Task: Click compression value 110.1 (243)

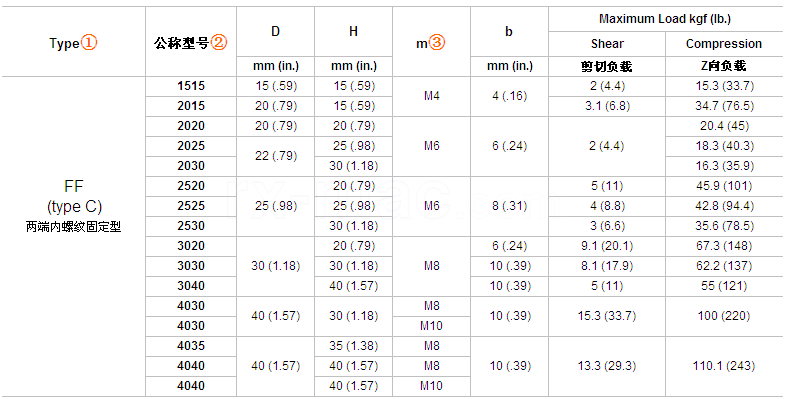Action: coord(723,366)
